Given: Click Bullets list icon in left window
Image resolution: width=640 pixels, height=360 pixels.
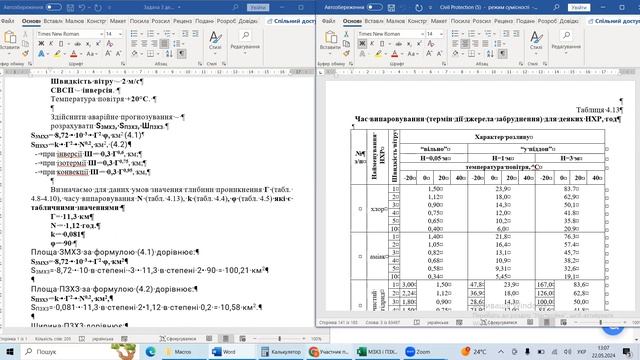Looking at the screenshot, I should pyautogui.click(x=134, y=34).
